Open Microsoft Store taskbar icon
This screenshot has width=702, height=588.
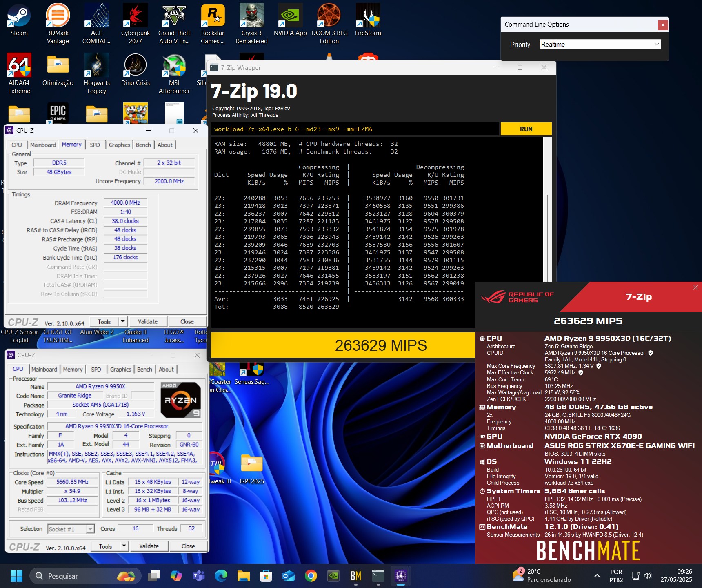point(266,576)
